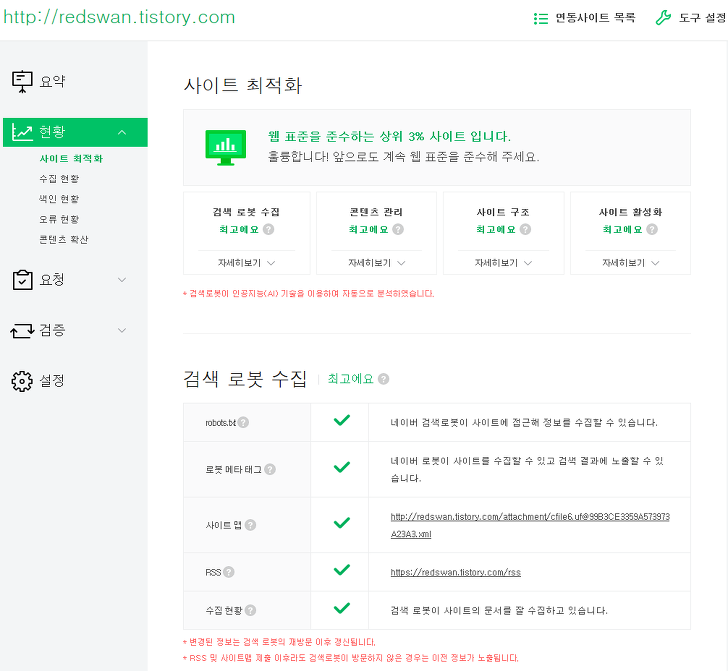Select the 요청 clipboard icon
This screenshot has height=671, width=728.
click(22, 280)
